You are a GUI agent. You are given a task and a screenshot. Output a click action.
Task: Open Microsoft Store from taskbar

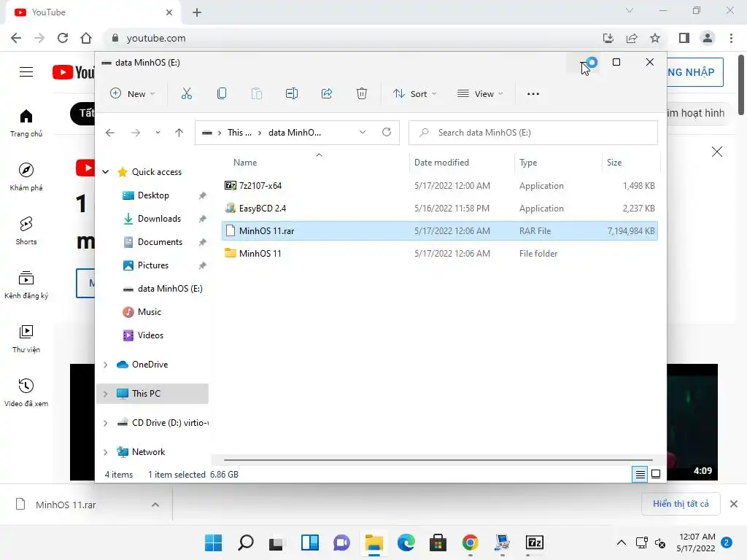438,542
